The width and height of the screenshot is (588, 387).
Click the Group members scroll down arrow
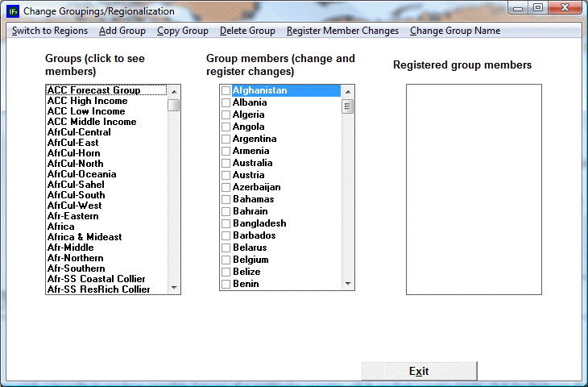348,284
